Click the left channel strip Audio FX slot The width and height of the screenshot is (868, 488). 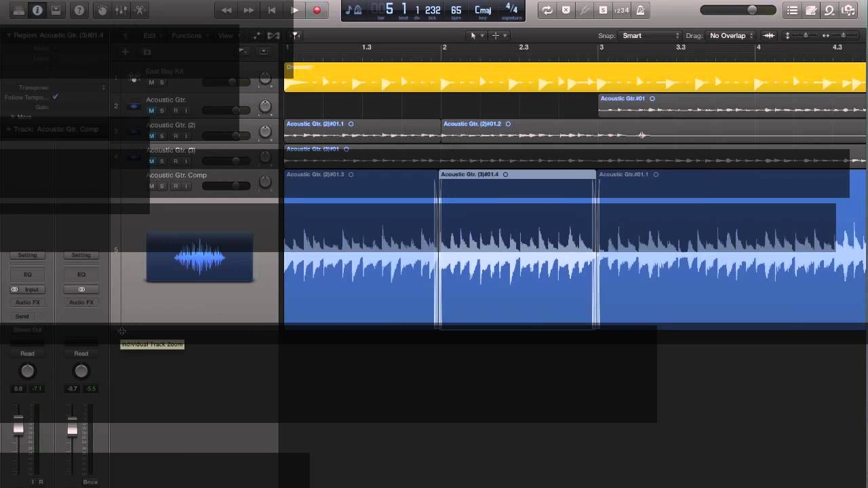[27, 302]
